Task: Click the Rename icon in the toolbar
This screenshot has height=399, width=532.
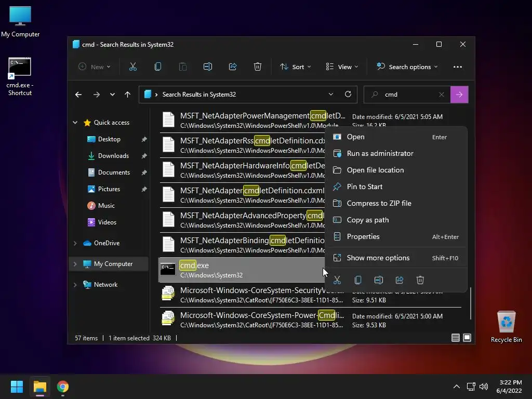Action: [x=208, y=67]
